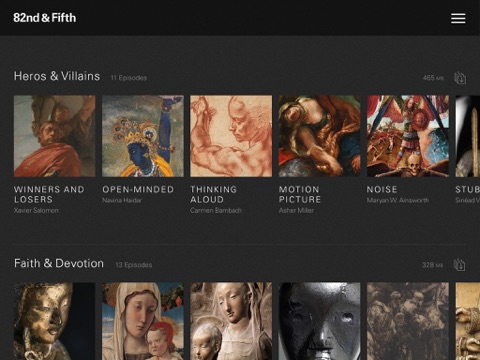Download all Faith & Devotion episodes
The image size is (480, 360).
click(459, 265)
